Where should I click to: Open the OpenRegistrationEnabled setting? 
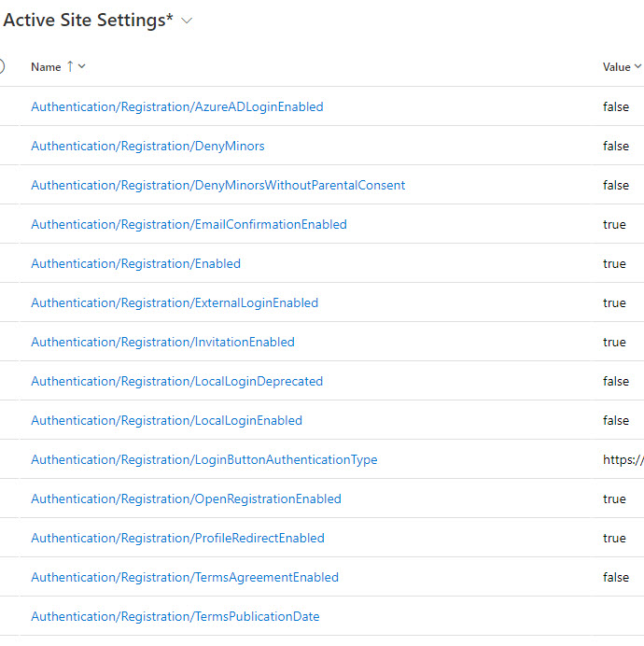[x=187, y=499]
